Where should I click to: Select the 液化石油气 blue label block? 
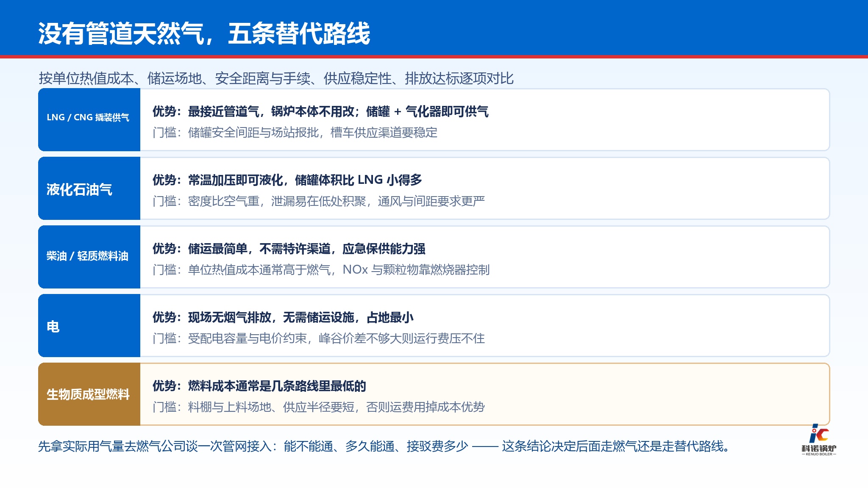click(89, 188)
